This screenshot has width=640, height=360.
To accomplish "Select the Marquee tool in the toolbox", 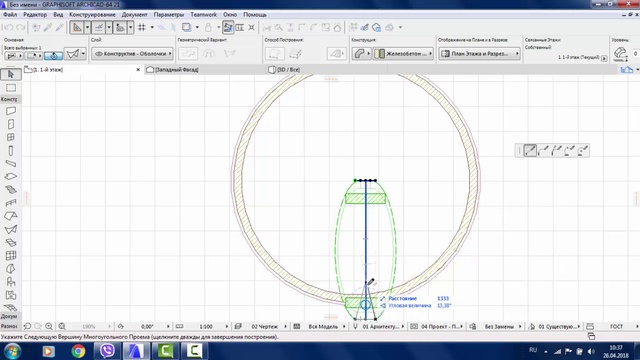I will (x=11, y=88).
